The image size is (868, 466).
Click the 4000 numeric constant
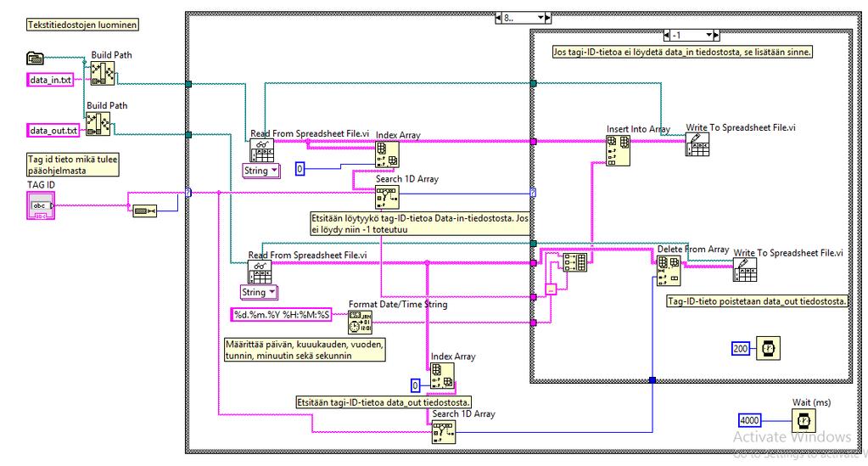[x=749, y=420]
